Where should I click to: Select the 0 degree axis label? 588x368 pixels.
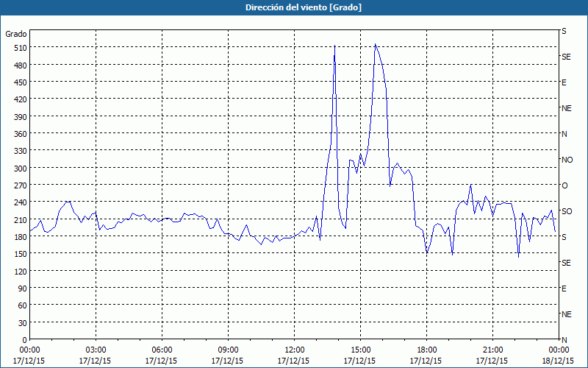[x=25, y=340]
